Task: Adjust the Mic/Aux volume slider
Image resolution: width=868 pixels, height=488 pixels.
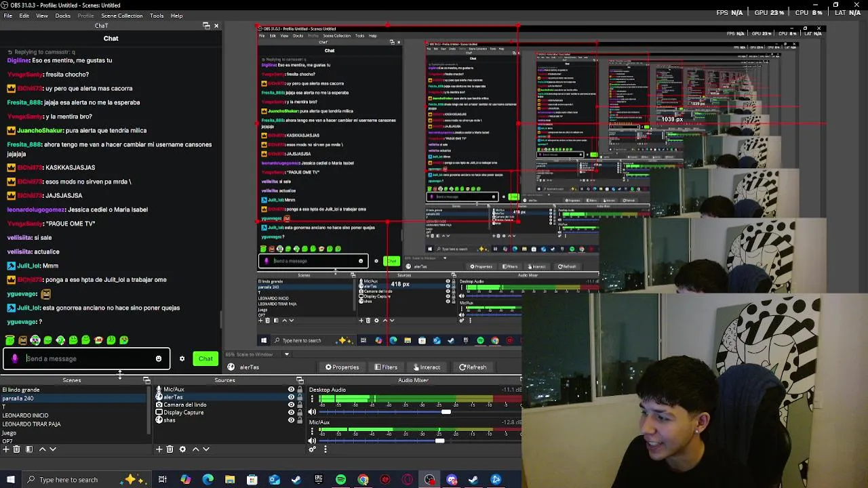Action: pyautogui.click(x=439, y=441)
